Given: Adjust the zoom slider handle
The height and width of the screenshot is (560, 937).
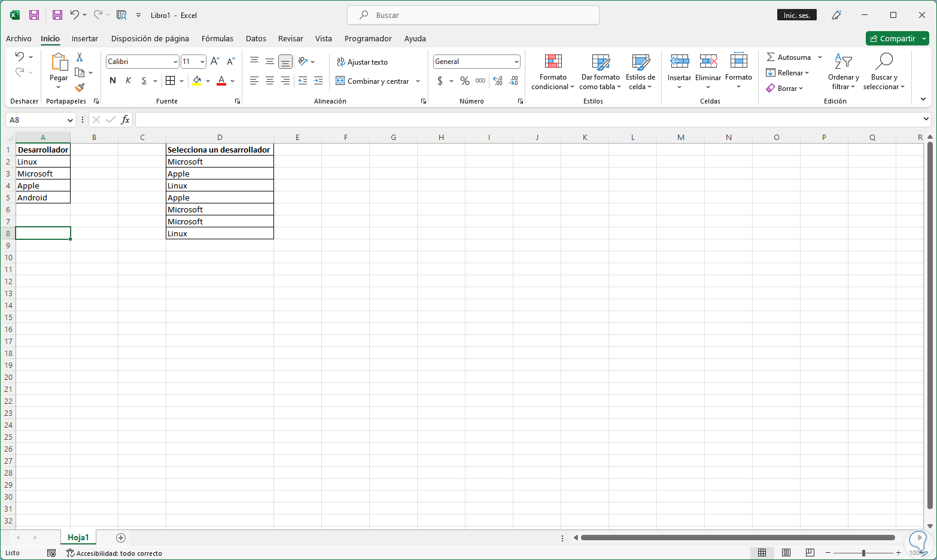Looking at the screenshot, I should click(x=863, y=553).
